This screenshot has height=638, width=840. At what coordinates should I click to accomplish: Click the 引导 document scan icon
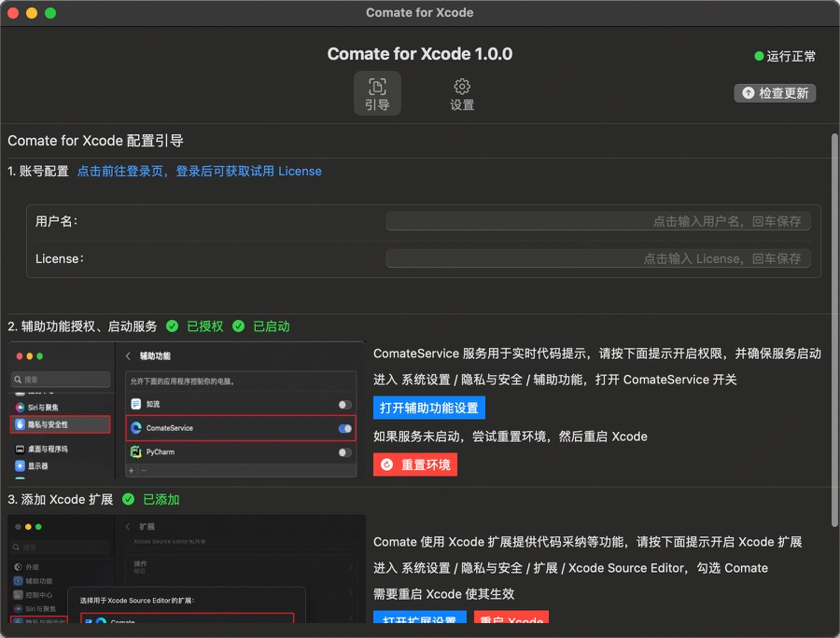click(377, 87)
